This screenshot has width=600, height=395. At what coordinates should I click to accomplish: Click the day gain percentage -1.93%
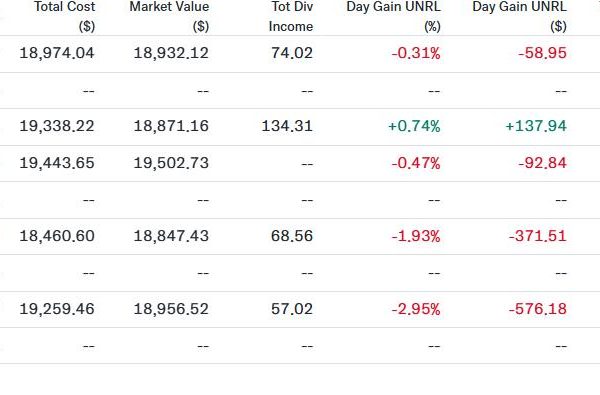416,236
